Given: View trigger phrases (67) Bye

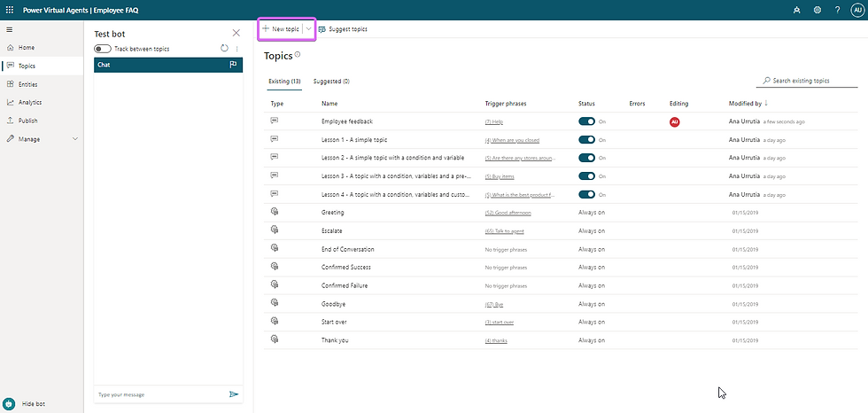Looking at the screenshot, I should (x=494, y=305).
